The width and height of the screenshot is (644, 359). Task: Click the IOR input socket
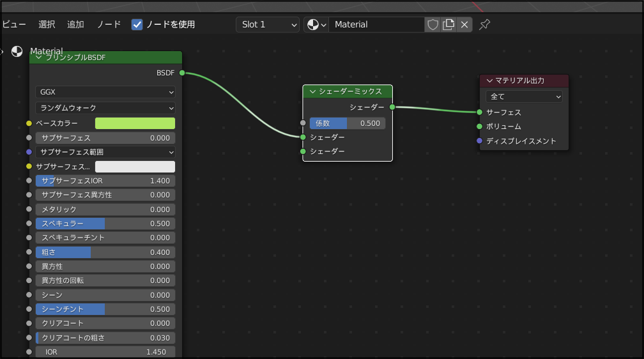[x=29, y=351]
